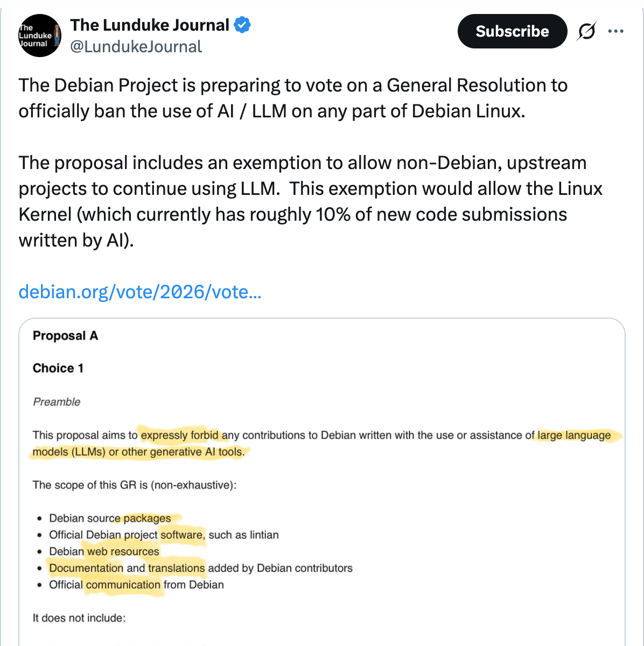Click the paragraph mentioning Linux Kernel exemption
644x646 pixels.
coord(310,201)
